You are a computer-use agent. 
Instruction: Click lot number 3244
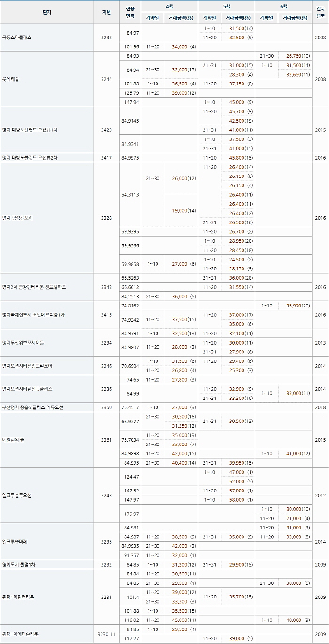click(107, 79)
